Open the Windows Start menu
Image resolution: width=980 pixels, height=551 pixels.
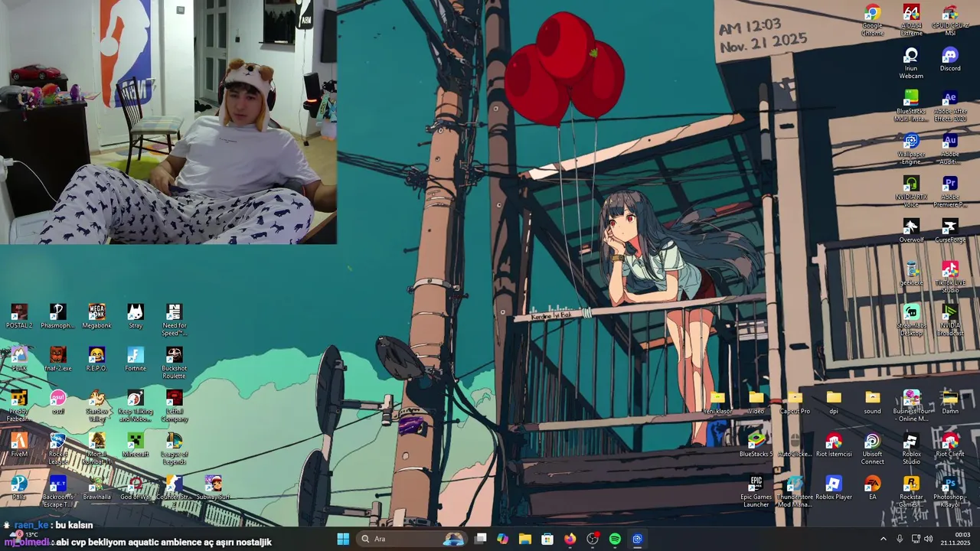[343, 539]
